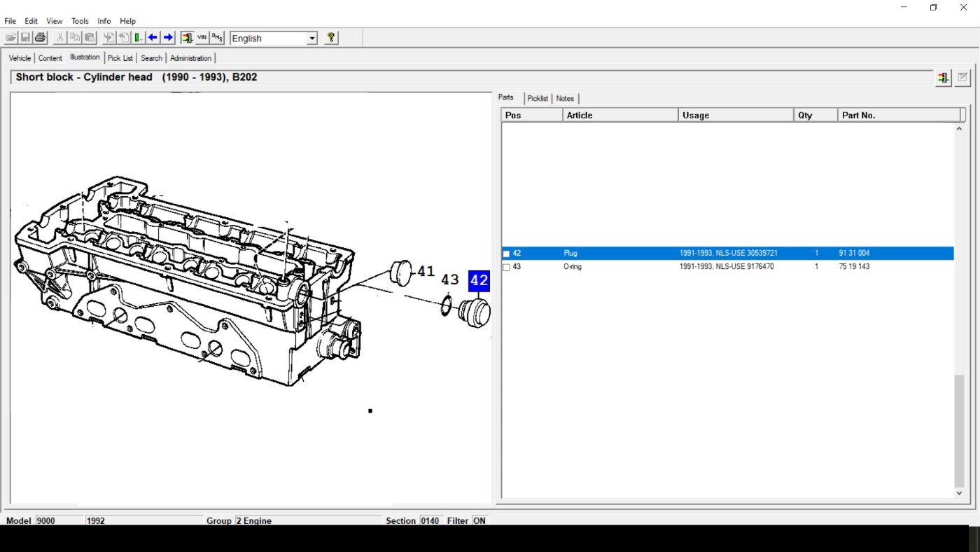Open the Edit menu
The height and width of the screenshot is (552, 980).
coord(31,21)
